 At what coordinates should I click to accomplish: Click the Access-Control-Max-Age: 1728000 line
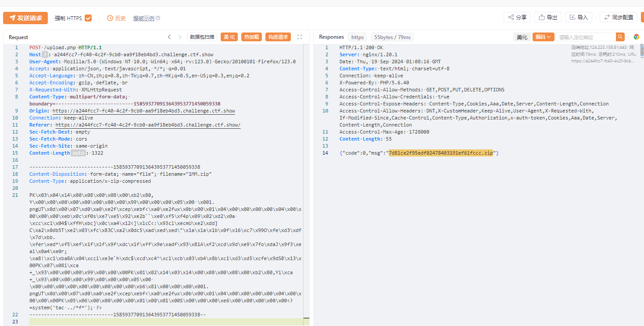(x=384, y=132)
